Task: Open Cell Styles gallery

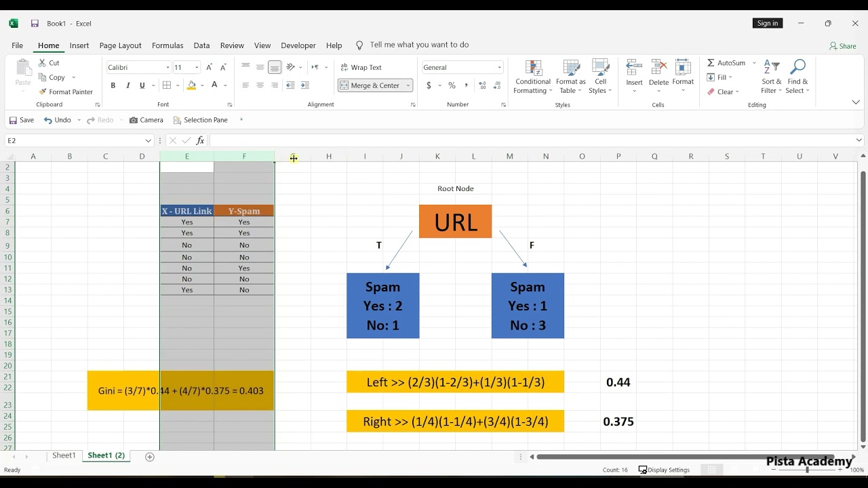Action: tap(600, 77)
